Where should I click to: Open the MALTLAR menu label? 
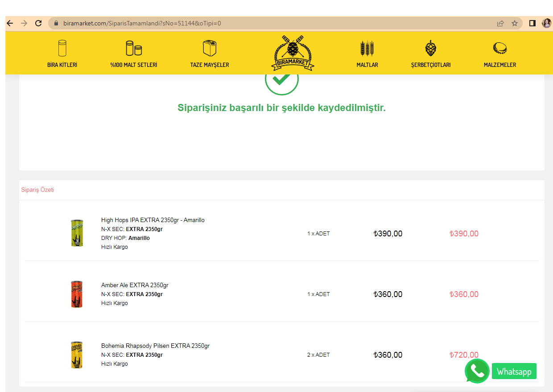click(367, 65)
